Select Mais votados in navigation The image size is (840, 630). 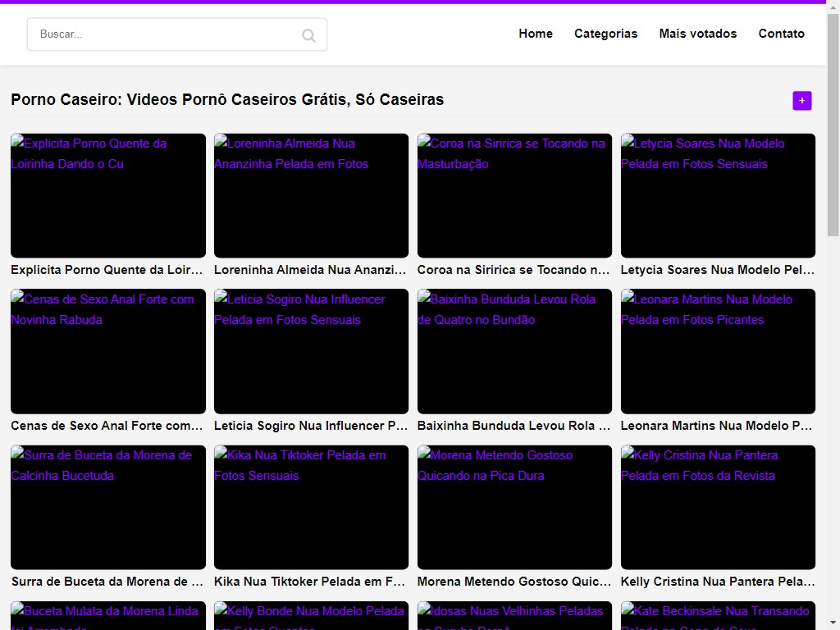click(x=697, y=34)
